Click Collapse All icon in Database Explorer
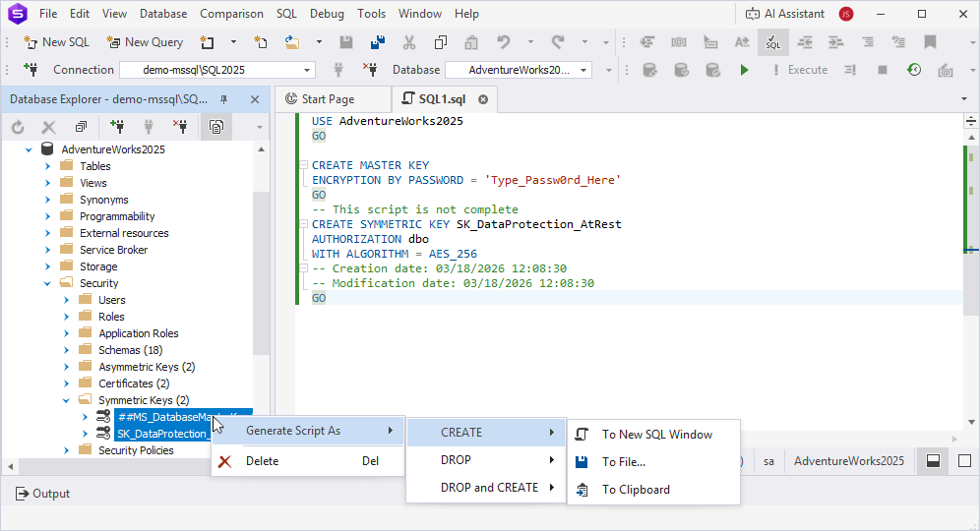The height and width of the screenshot is (531, 980). click(82, 128)
